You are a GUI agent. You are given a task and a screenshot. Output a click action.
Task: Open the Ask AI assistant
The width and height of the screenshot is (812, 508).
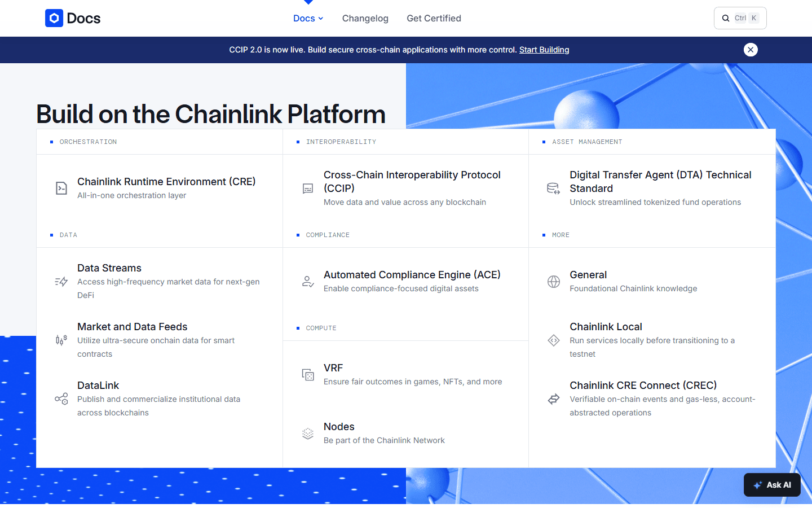coord(772,485)
